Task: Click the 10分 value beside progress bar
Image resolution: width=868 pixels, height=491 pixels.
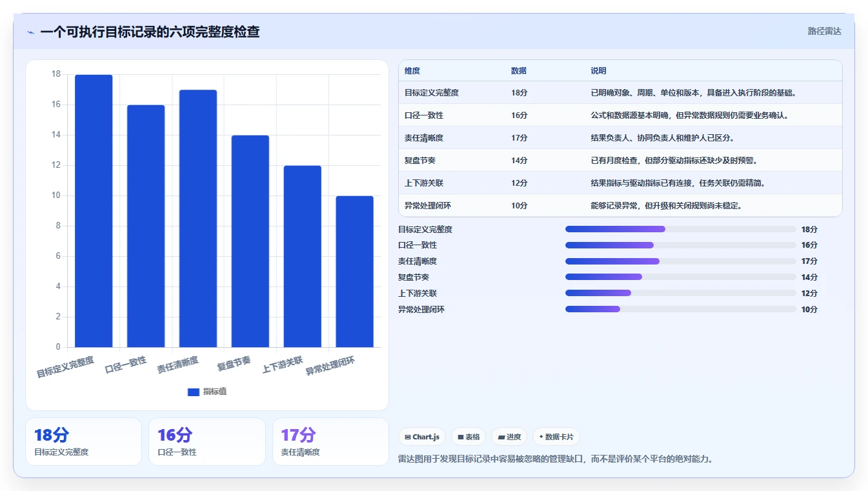Action: tap(809, 309)
